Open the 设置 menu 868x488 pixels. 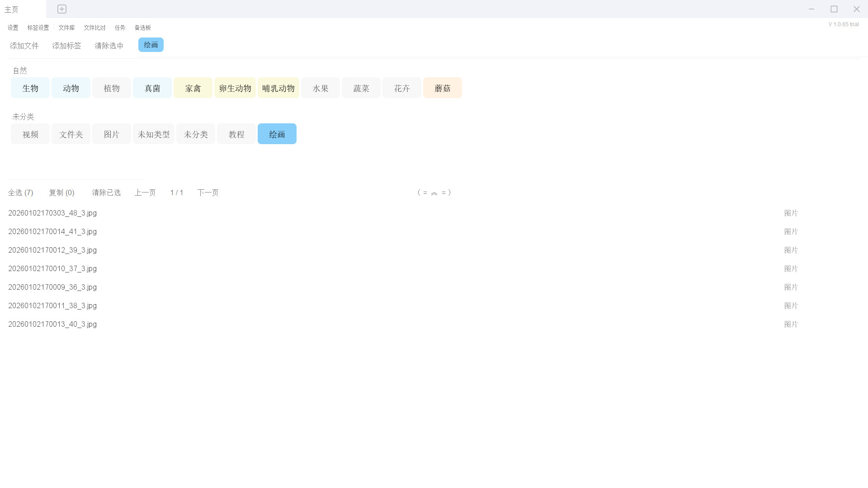click(x=13, y=28)
